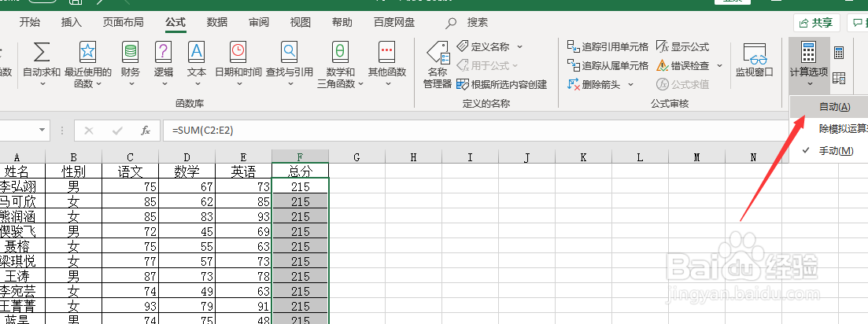Select column F header
This screenshot has width=868, height=324.
(x=301, y=157)
